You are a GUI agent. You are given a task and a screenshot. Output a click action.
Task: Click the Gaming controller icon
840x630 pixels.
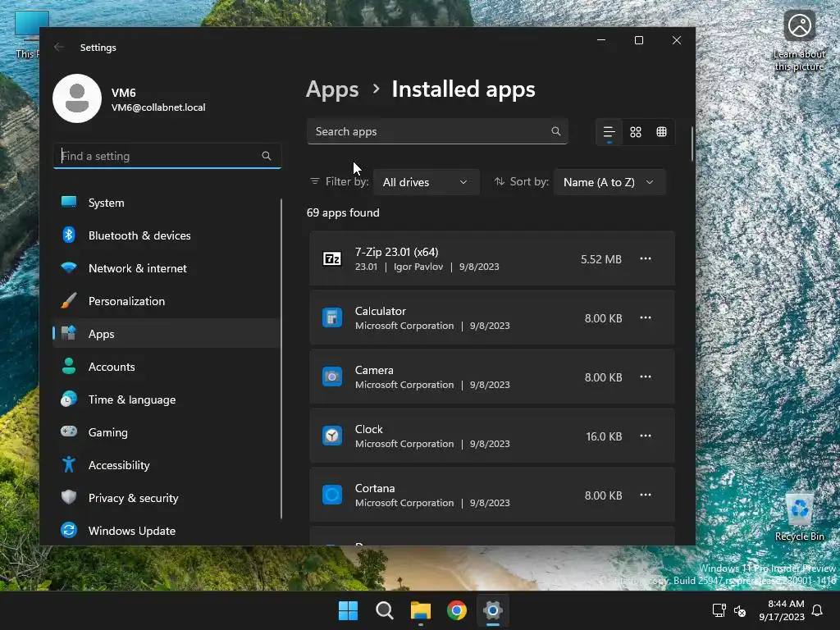69,431
